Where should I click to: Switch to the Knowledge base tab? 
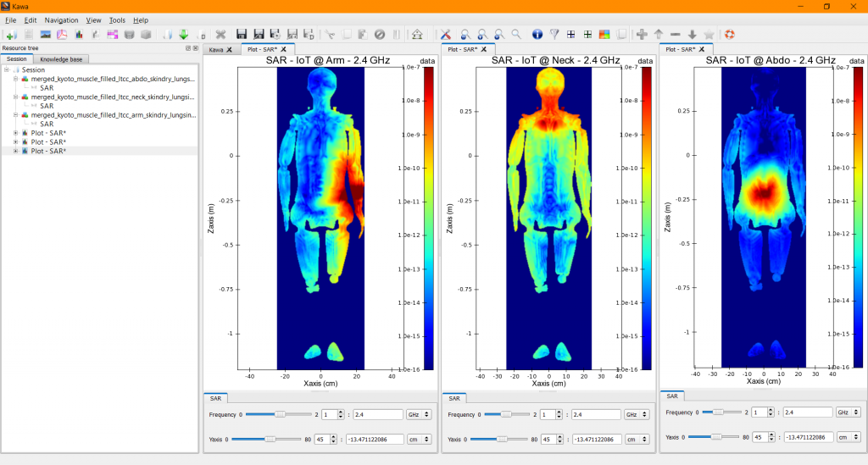[x=61, y=59]
